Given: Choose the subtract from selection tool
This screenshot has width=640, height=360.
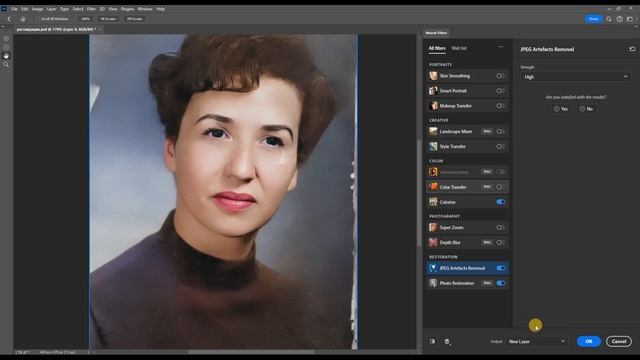Looking at the screenshot, I should pos(6,47).
